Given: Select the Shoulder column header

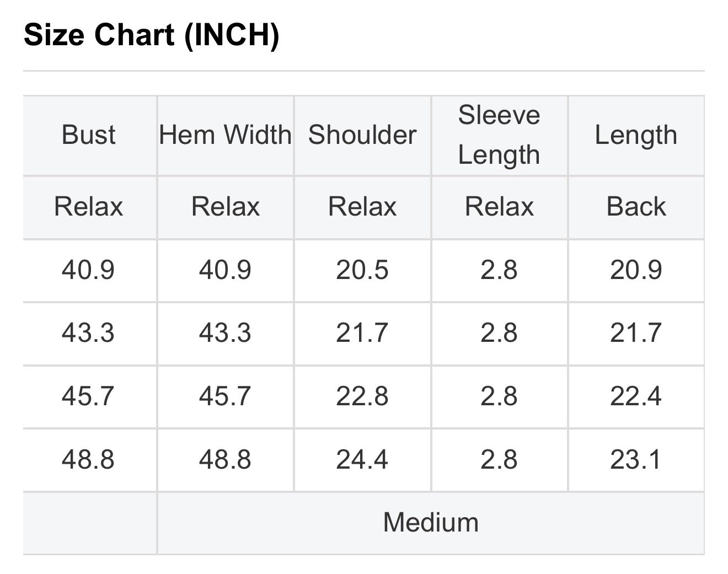Looking at the screenshot, I should [362, 135].
